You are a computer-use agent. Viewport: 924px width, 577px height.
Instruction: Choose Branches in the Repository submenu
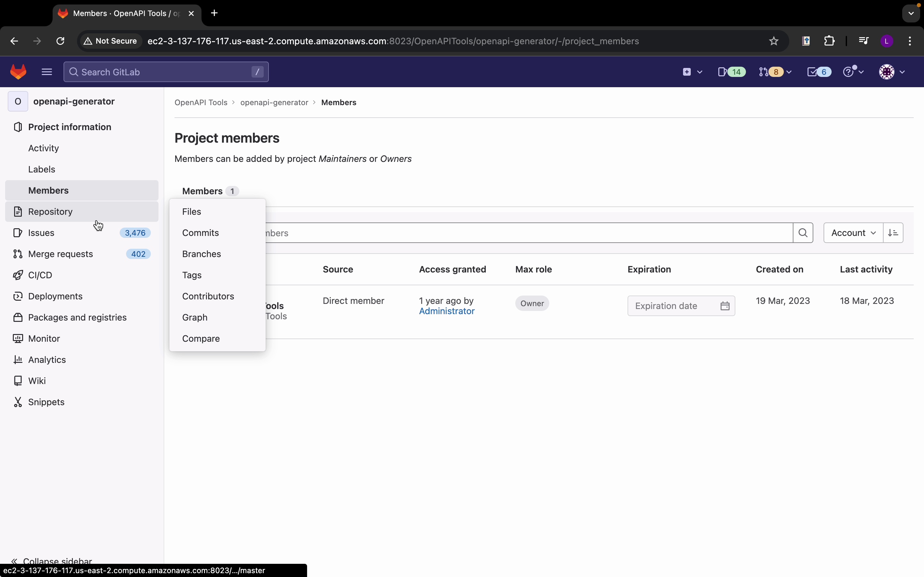(201, 254)
